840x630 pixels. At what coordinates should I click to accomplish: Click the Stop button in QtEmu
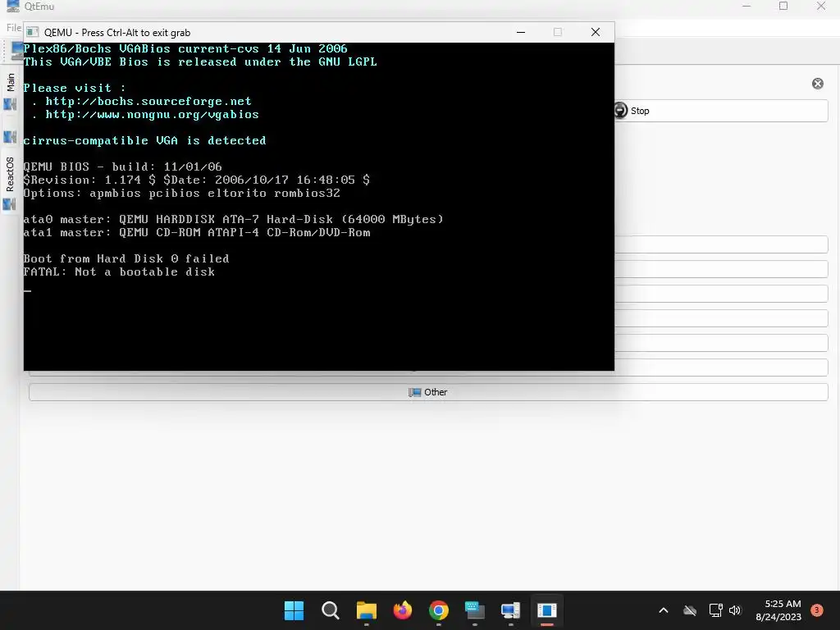[x=720, y=111]
